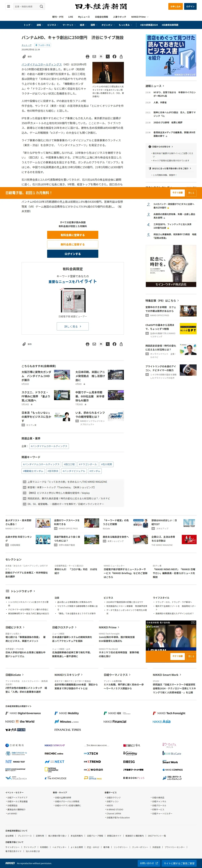
Task: Open the セイコーウオッチ watch advertisement
Action: point(171,266)
